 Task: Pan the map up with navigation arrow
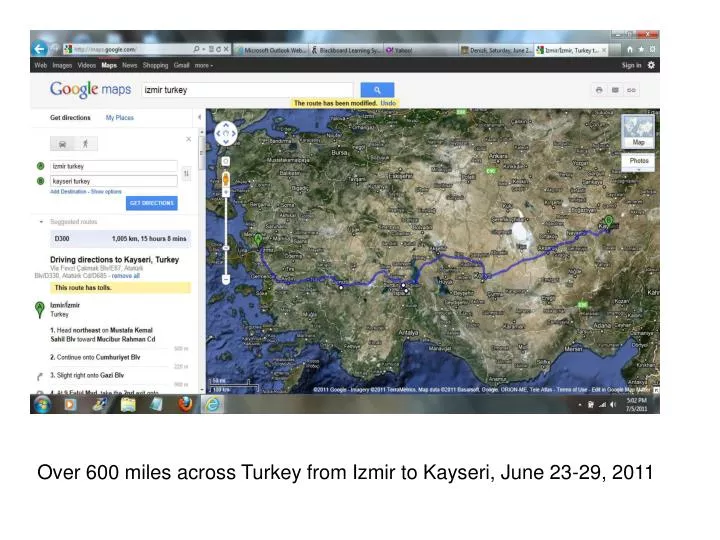225,125
